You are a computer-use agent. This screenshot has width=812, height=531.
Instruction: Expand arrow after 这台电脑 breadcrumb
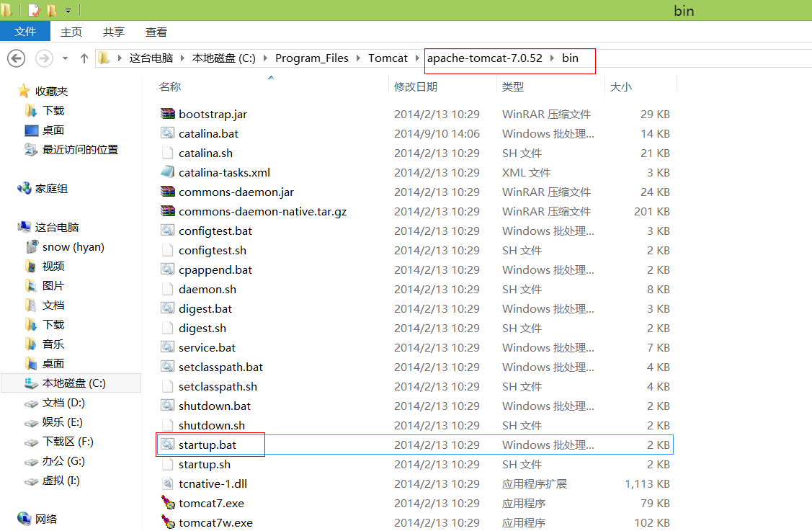[182, 58]
